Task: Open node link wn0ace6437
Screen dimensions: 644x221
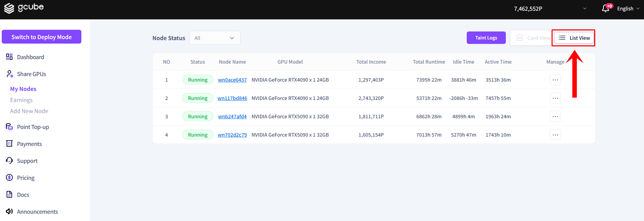Action: [232, 80]
